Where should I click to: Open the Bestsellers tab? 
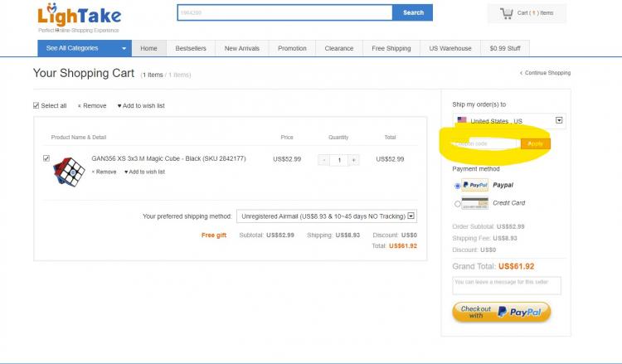[191, 48]
